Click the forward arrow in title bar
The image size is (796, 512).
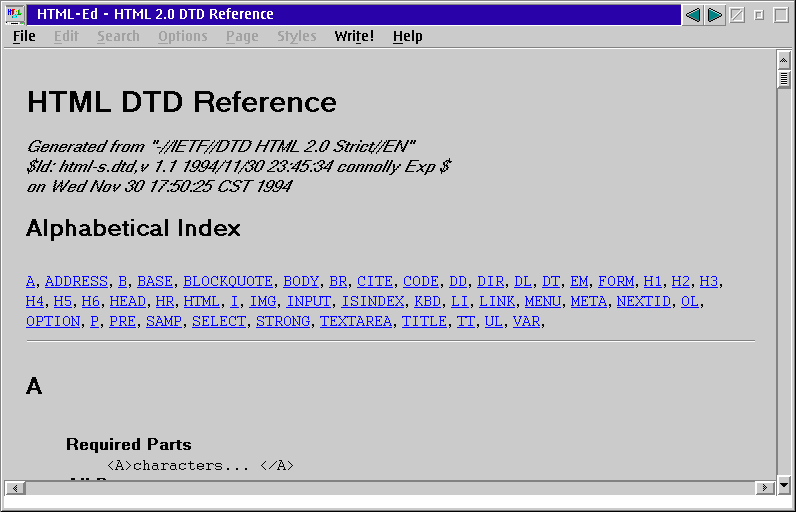tap(715, 15)
